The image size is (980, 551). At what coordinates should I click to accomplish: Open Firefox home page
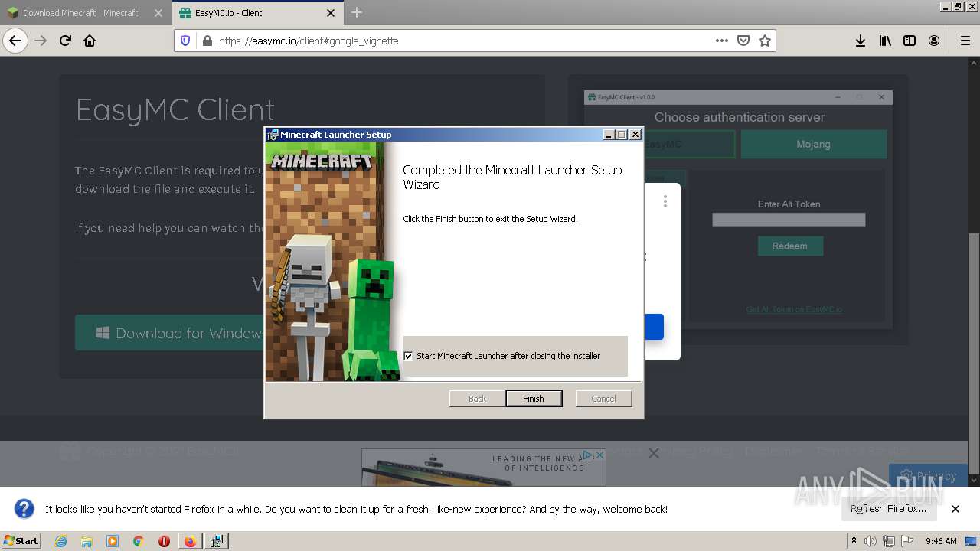coord(90,41)
